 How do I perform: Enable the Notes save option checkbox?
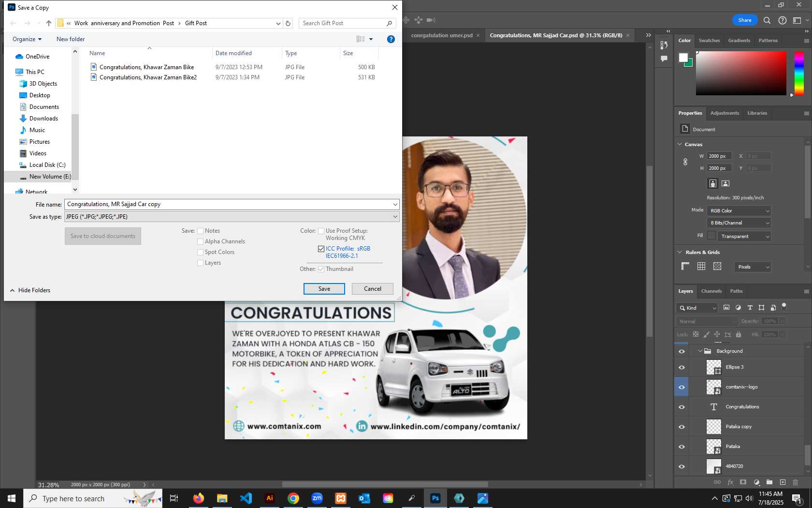point(200,231)
